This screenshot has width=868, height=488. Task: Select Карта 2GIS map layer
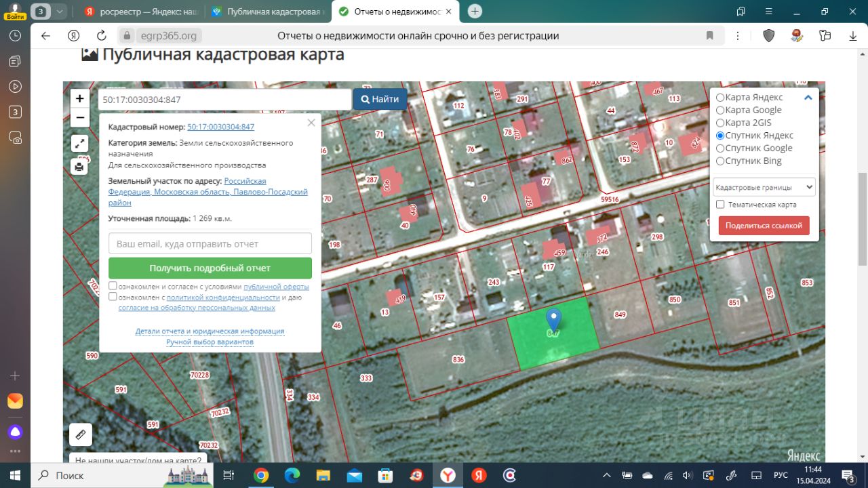coord(720,123)
